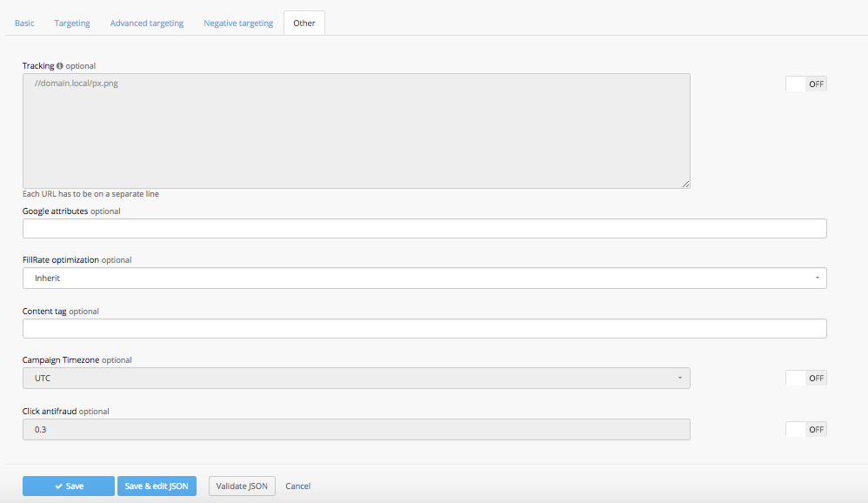The width and height of the screenshot is (868, 503).
Task: Select the Other tab
Action: [x=304, y=23]
